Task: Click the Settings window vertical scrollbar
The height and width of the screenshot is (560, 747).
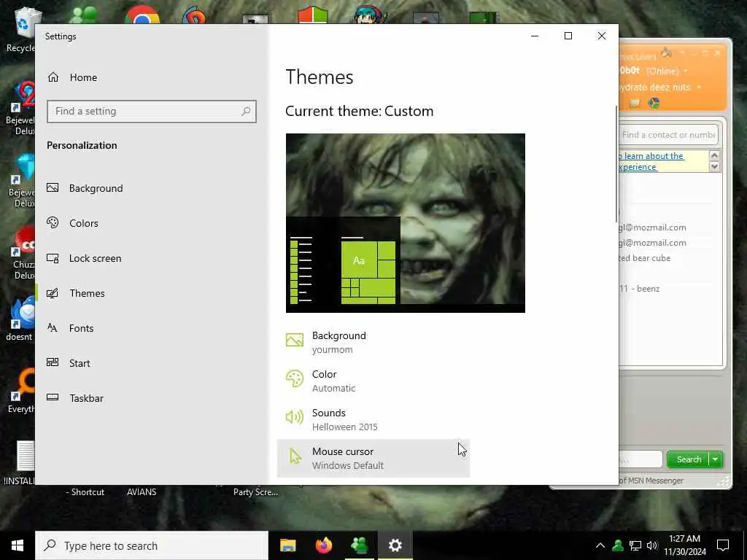Action: [616, 164]
